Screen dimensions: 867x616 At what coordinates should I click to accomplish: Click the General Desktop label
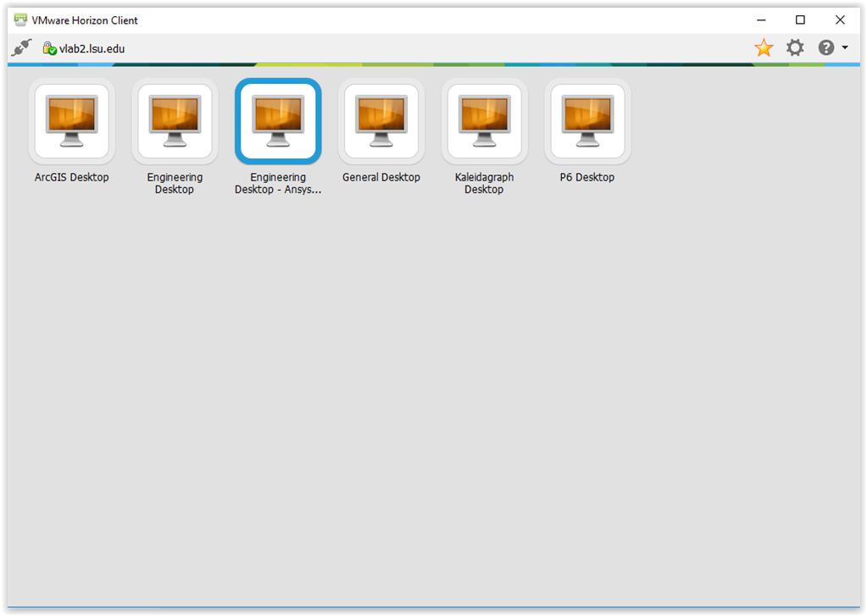point(381,177)
